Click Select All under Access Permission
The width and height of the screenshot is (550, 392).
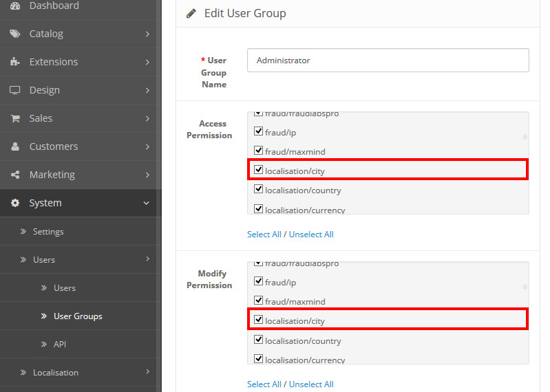tap(264, 235)
